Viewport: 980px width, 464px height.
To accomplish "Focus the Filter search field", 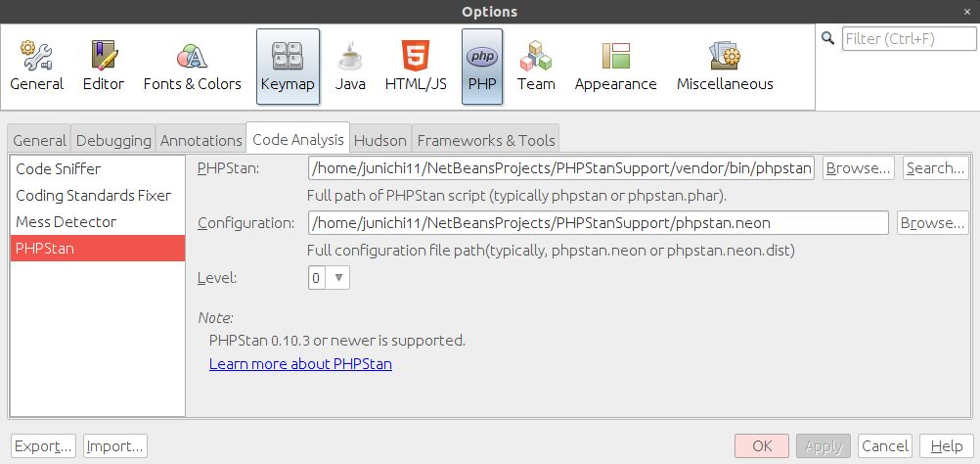I will pos(908,39).
